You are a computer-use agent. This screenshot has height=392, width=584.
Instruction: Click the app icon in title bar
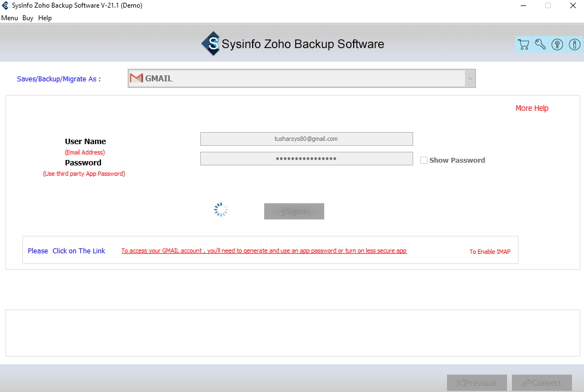5,5
